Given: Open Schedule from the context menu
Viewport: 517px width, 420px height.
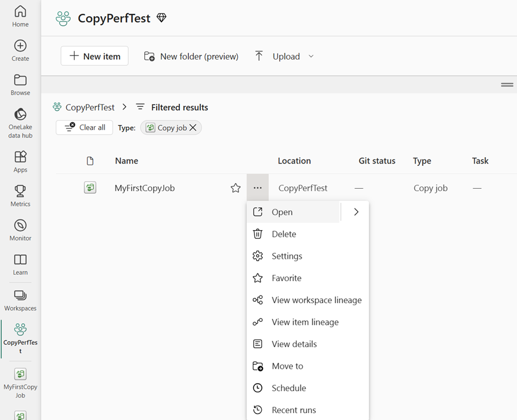Looking at the screenshot, I should coord(308,388).
